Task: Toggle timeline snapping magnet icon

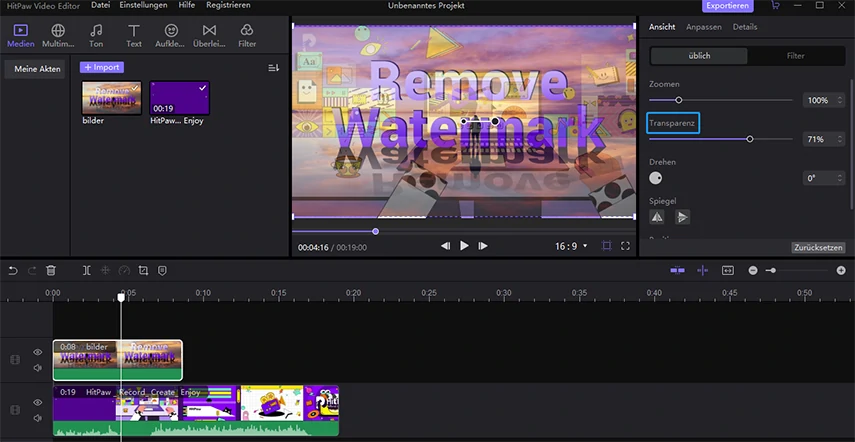Action: (678, 270)
